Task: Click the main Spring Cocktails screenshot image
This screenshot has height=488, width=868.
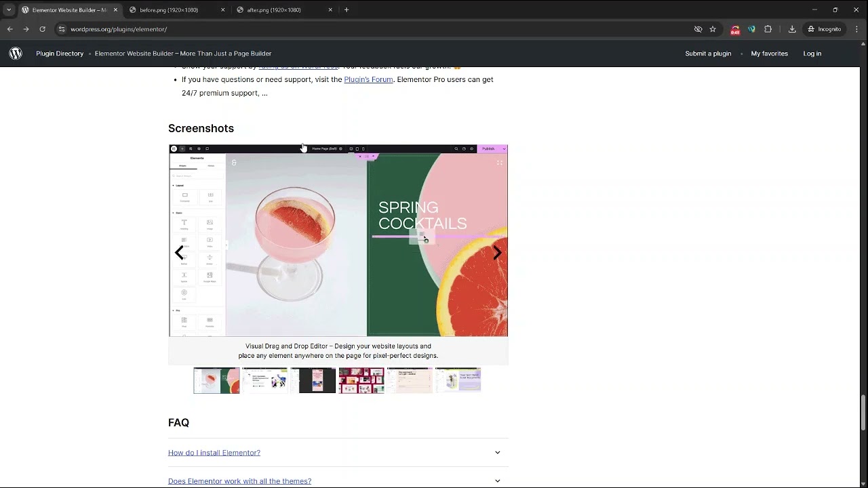Action: click(x=338, y=241)
